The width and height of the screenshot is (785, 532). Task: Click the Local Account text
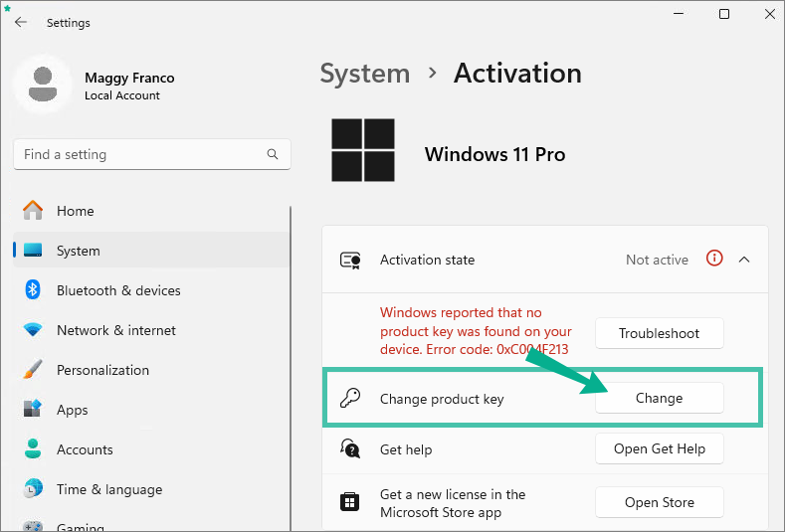[122, 95]
